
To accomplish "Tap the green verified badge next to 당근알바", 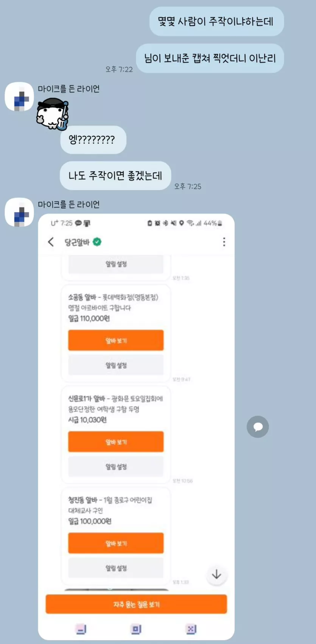I will (x=97, y=242).
